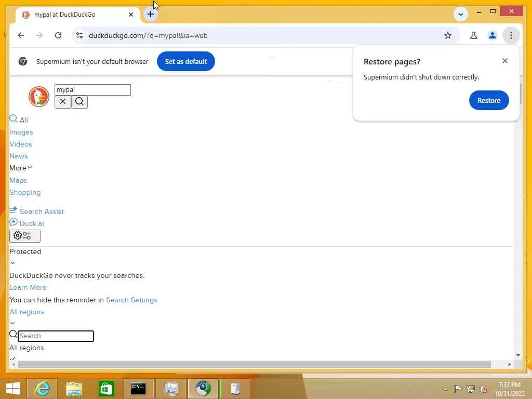
Task: Clear the mypal search query
Action: point(63,102)
